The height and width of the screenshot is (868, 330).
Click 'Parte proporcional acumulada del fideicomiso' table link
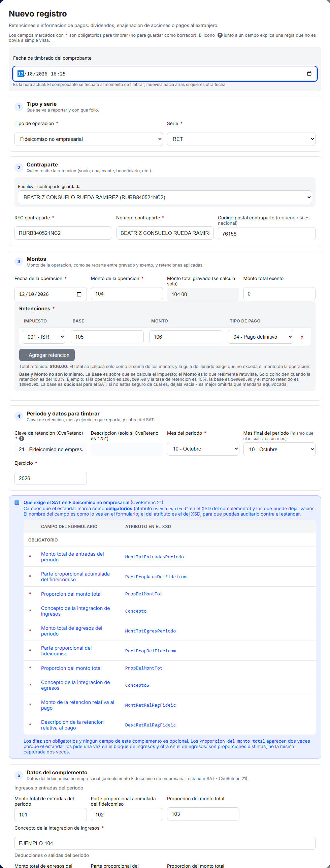tap(75, 577)
